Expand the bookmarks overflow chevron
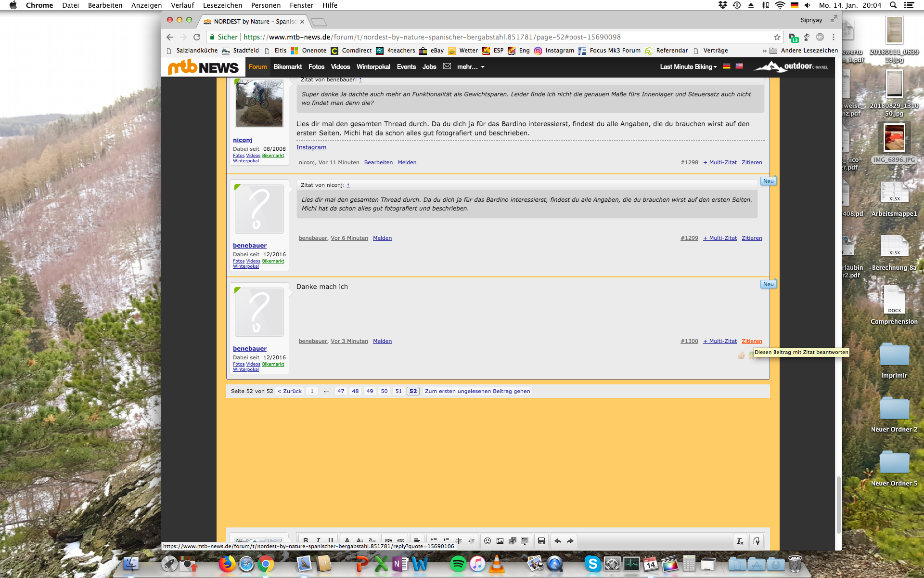The width and height of the screenshot is (924, 578). (x=764, y=51)
